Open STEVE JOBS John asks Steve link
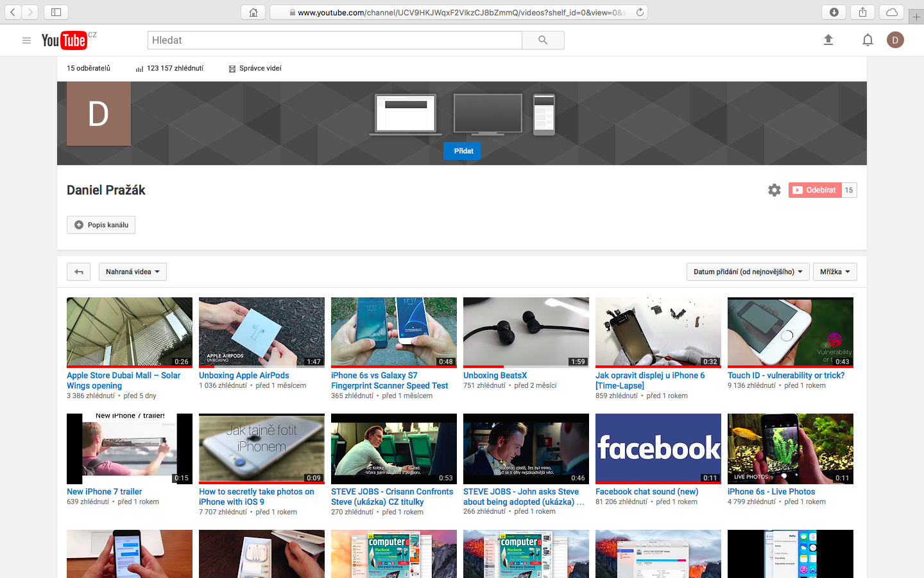Viewport: 924px width, 578px height. pyautogui.click(x=524, y=496)
